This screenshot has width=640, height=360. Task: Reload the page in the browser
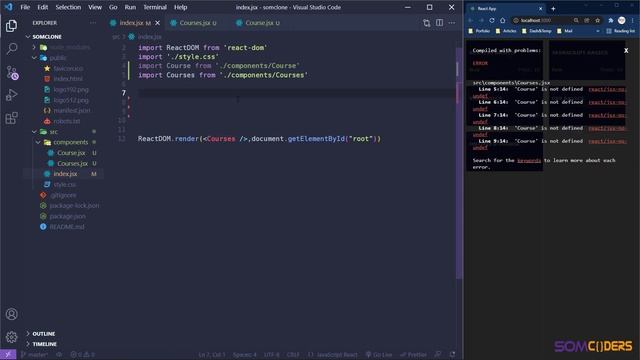click(x=492, y=20)
